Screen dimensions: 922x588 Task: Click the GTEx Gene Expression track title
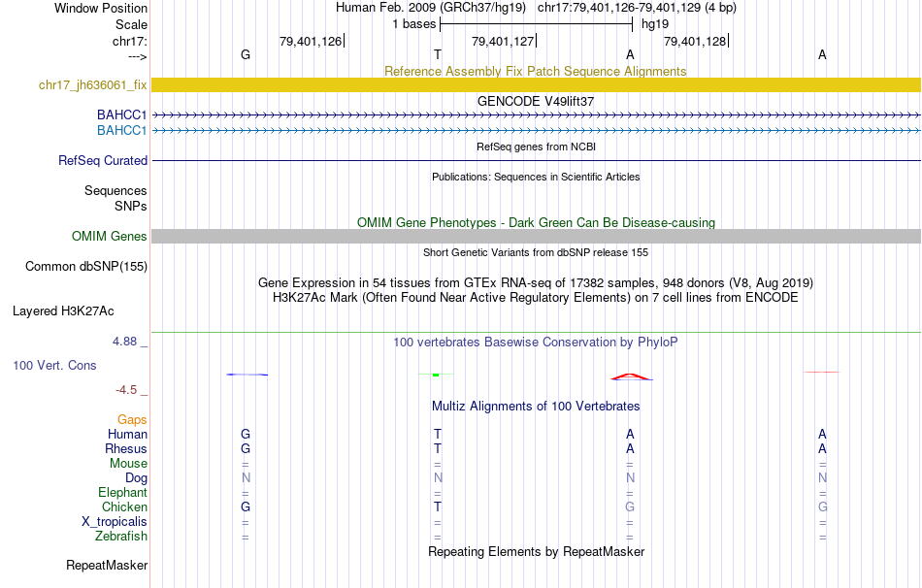tap(535, 282)
